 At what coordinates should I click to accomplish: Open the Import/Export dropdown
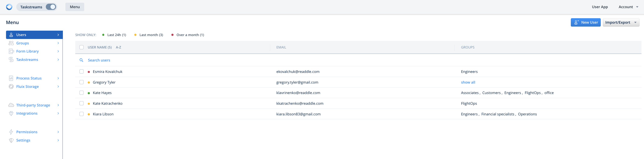(x=621, y=22)
